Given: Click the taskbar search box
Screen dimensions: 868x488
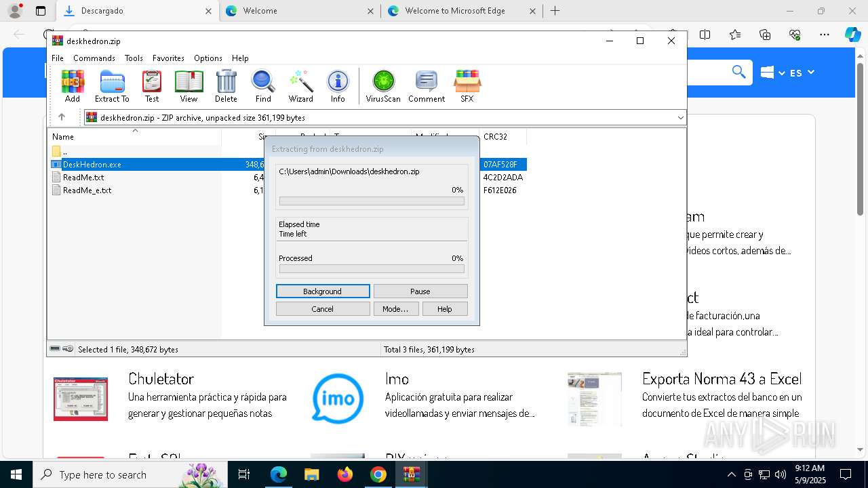Looking at the screenshot, I should point(129,474).
